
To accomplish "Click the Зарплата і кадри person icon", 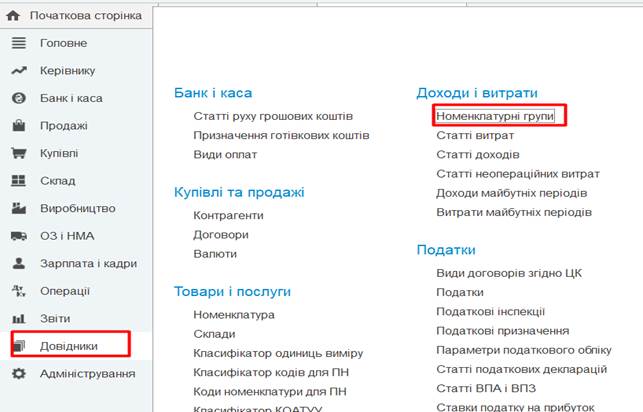I will (x=17, y=263).
